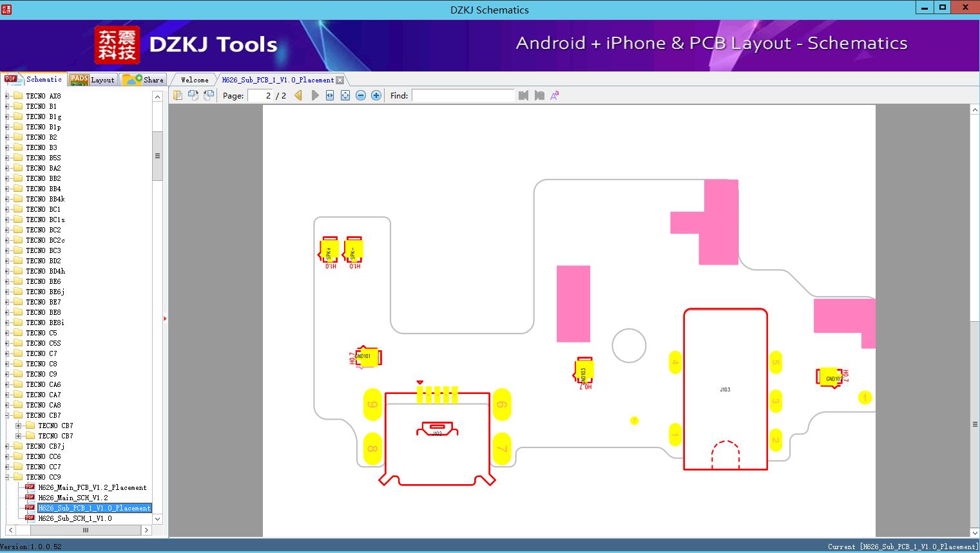
Task: Go to the previous page with left arrow
Action: (298, 95)
